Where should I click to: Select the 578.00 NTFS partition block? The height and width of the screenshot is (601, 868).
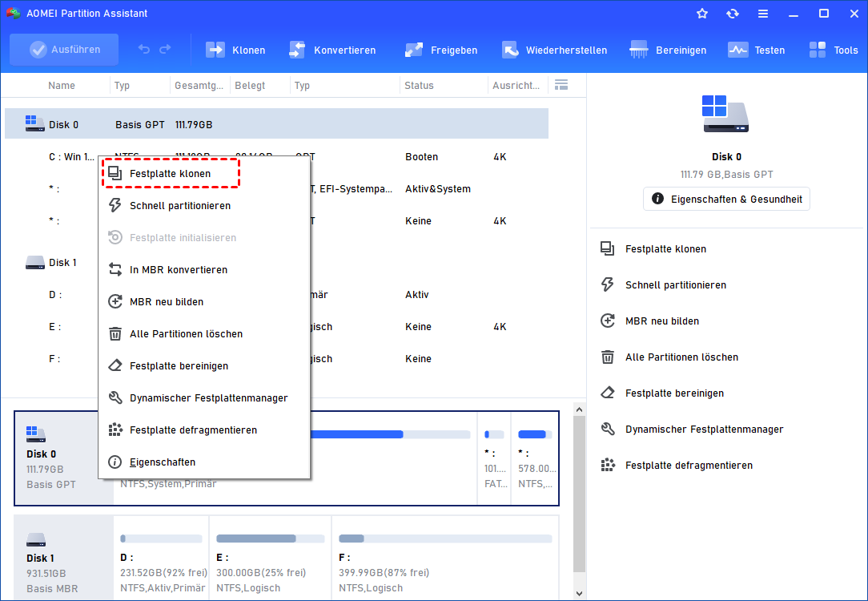(x=535, y=458)
